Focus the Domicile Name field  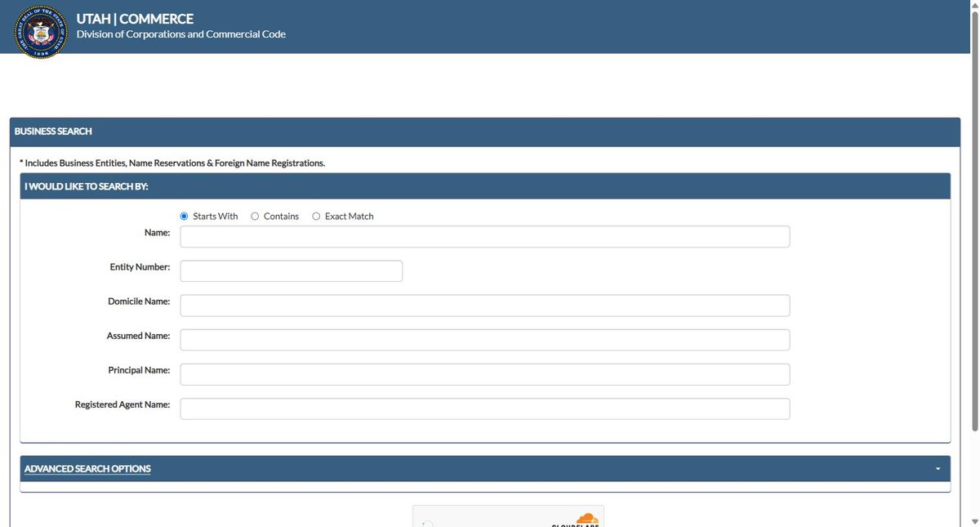[484, 306]
